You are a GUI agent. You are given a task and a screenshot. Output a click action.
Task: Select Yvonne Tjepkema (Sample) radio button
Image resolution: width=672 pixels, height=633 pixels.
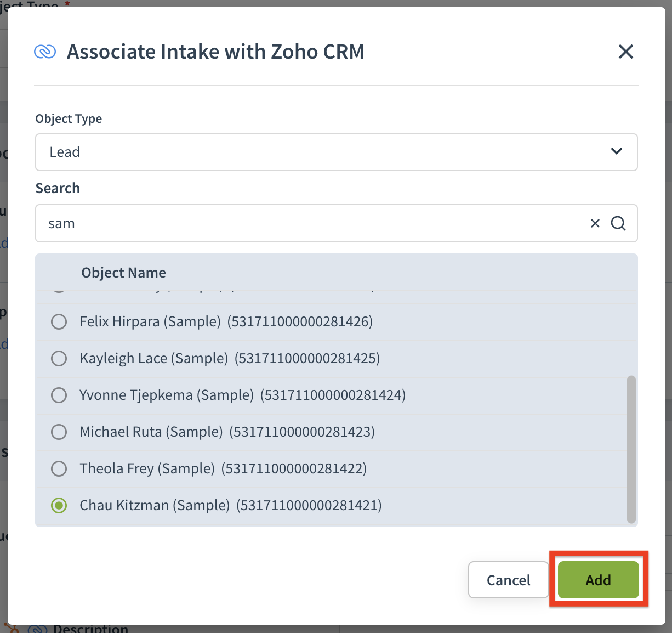pos(59,395)
